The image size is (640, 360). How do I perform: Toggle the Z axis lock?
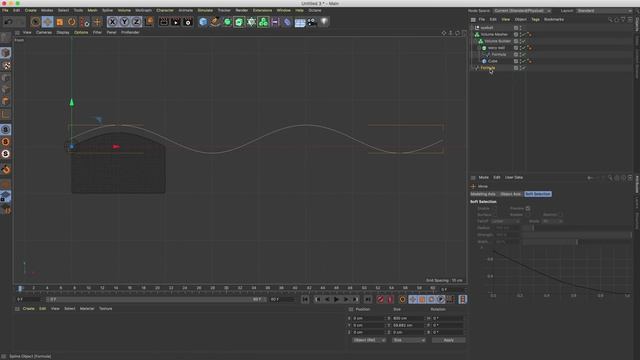[x=136, y=22]
